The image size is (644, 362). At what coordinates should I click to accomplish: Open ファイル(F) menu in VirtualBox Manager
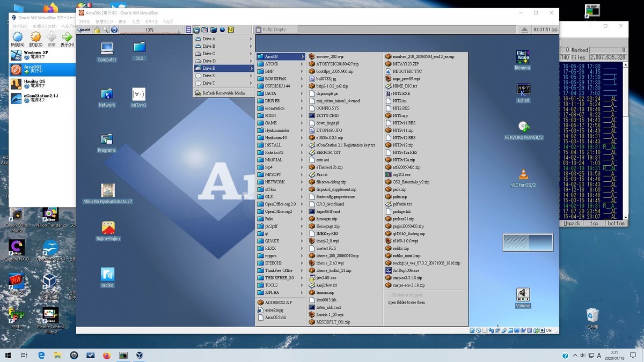tap(19, 26)
